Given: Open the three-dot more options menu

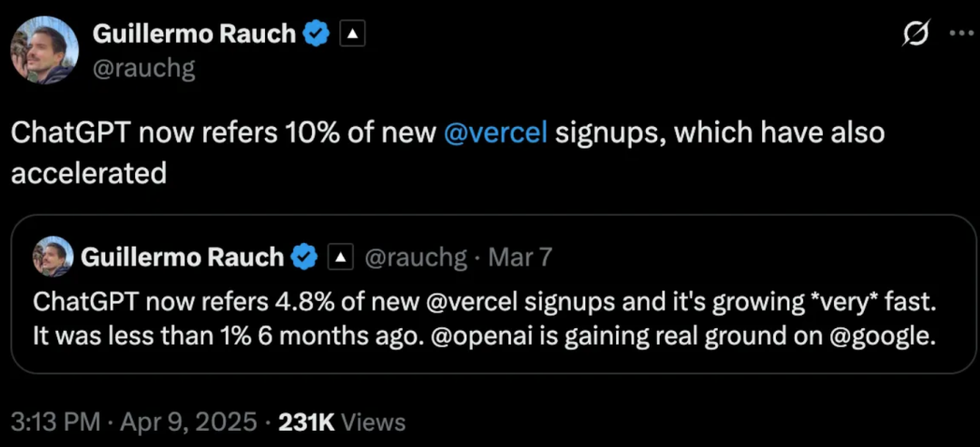Looking at the screenshot, I should click(x=961, y=34).
